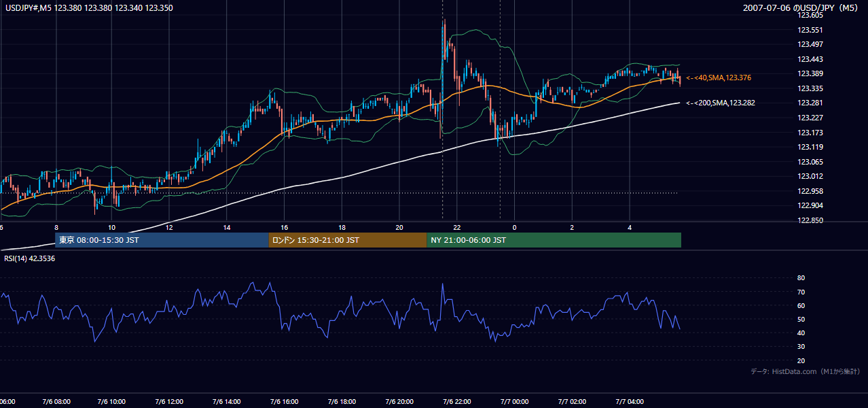Screen dimensions: 868x408
Task: Click RSI axis level 80
Action: point(801,278)
